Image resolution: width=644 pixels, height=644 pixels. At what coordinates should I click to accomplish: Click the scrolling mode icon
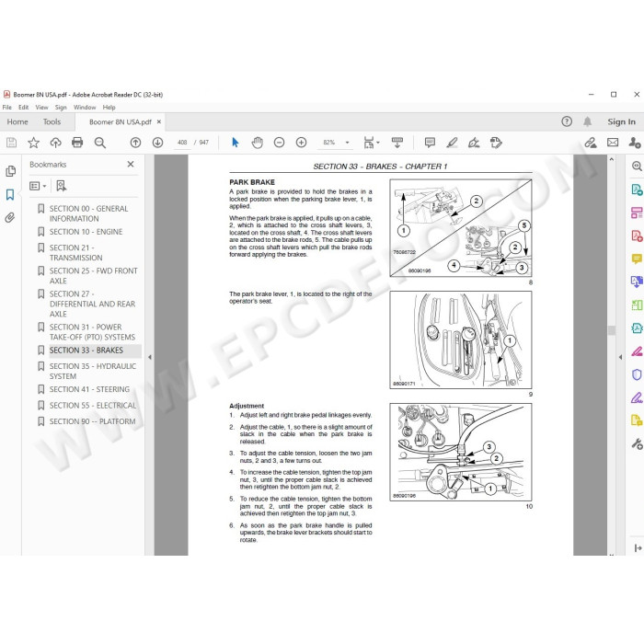pyautogui.click(x=397, y=143)
